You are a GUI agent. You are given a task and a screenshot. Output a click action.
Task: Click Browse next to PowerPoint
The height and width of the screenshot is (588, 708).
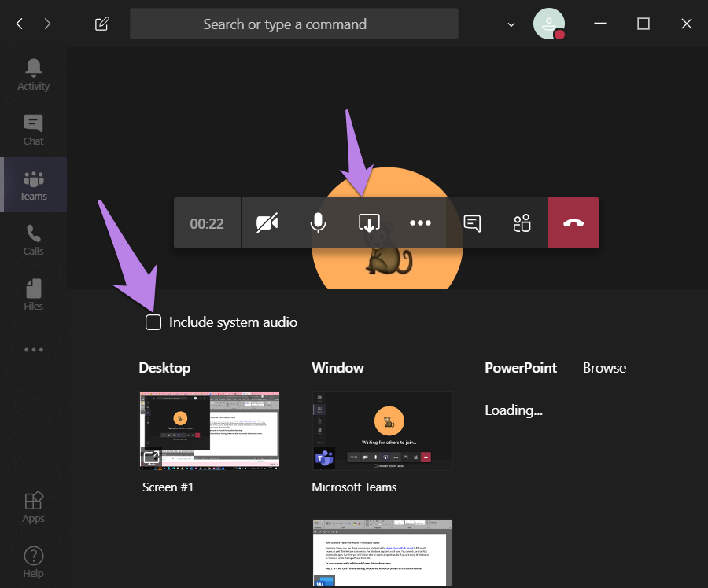pos(604,368)
